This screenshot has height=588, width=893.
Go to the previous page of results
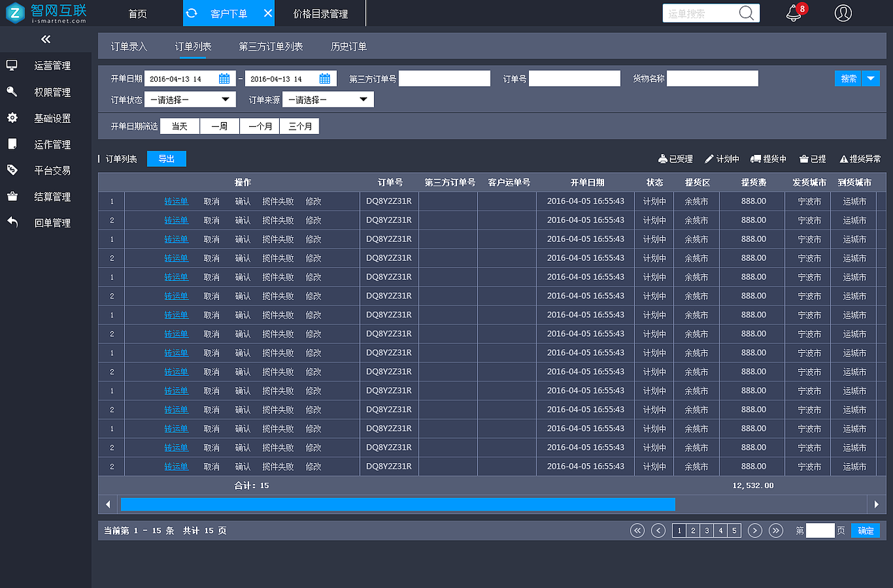[658, 531]
